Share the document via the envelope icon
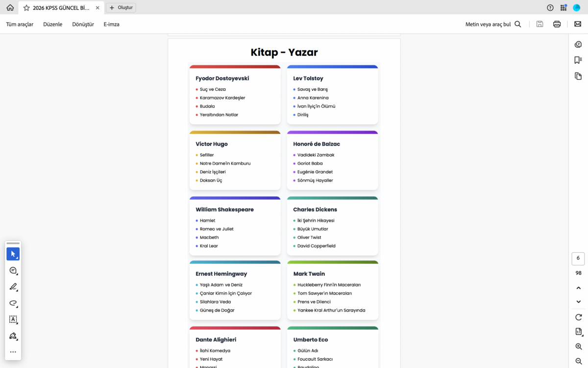Viewport: 588px width, 368px height. 578,24
